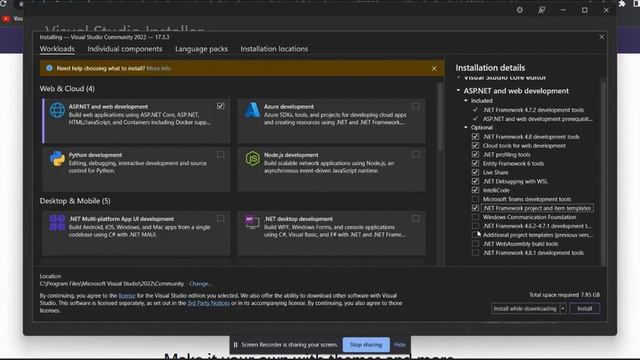Click the Installation details heading
Viewport: 640px width, 360px height.
pos(490,68)
